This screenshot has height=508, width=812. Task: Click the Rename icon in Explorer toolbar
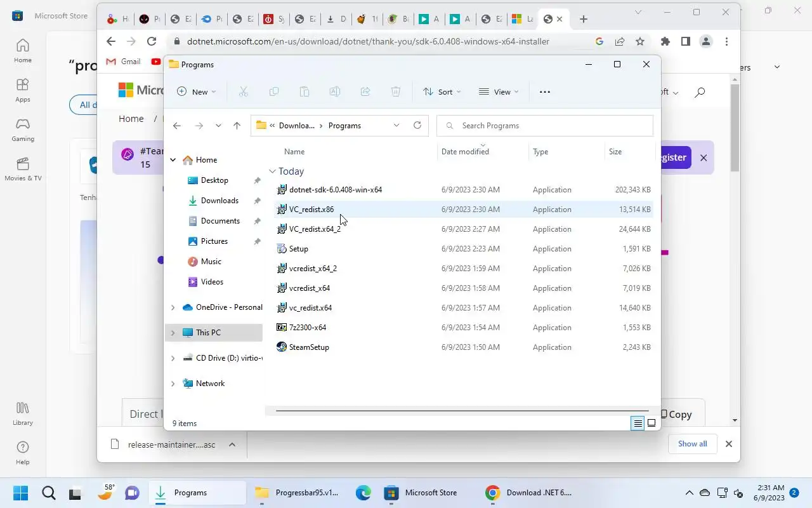(335, 91)
